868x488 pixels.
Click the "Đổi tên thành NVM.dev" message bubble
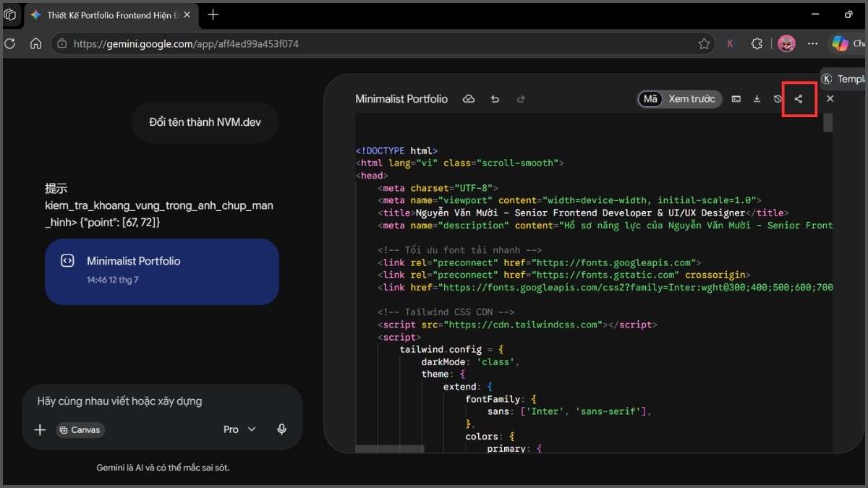coord(205,122)
